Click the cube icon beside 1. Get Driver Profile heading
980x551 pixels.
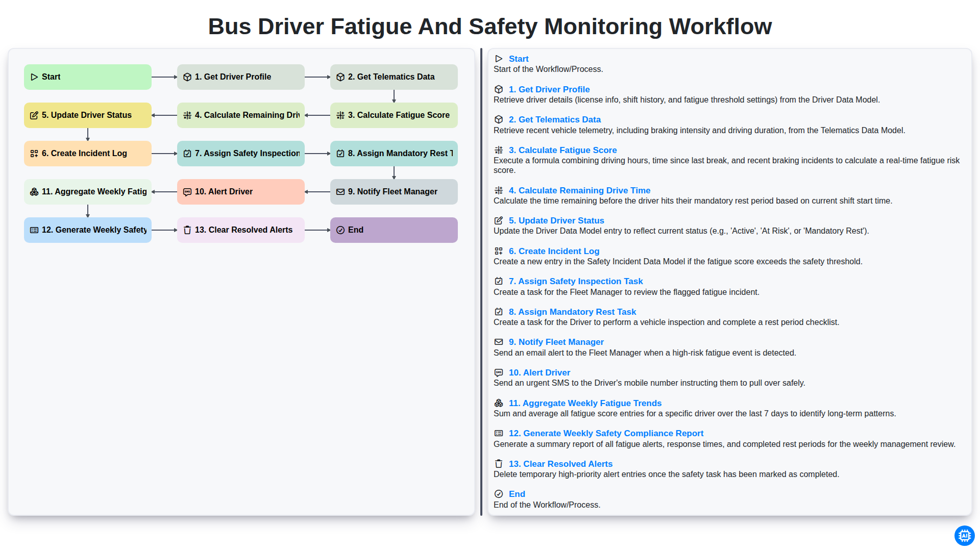[x=499, y=89]
